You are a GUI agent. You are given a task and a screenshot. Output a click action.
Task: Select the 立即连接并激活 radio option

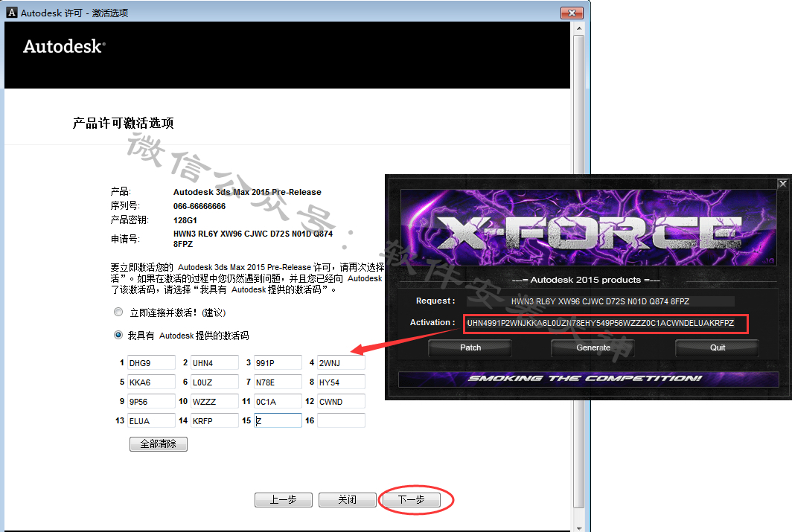118,313
